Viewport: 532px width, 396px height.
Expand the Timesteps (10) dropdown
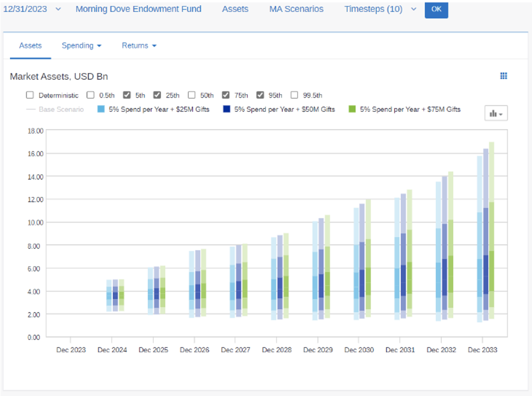(413, 9)
